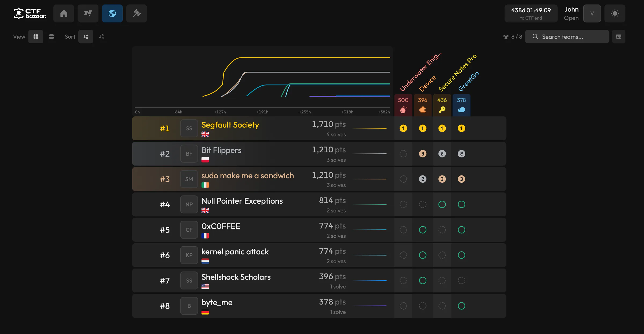Open the GreetGo 378 challenge column
Image resolution: width=644 pixels, height=334 pixels.
tap(462, 105)
